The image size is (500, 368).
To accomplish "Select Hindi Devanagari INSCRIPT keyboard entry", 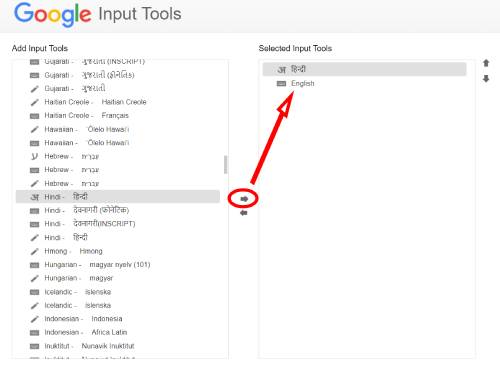I will pos(118,224).
